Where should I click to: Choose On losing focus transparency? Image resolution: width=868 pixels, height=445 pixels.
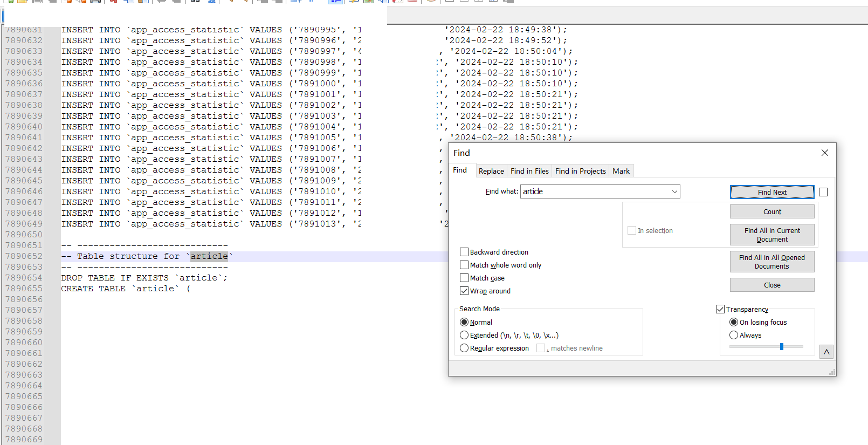734,322
